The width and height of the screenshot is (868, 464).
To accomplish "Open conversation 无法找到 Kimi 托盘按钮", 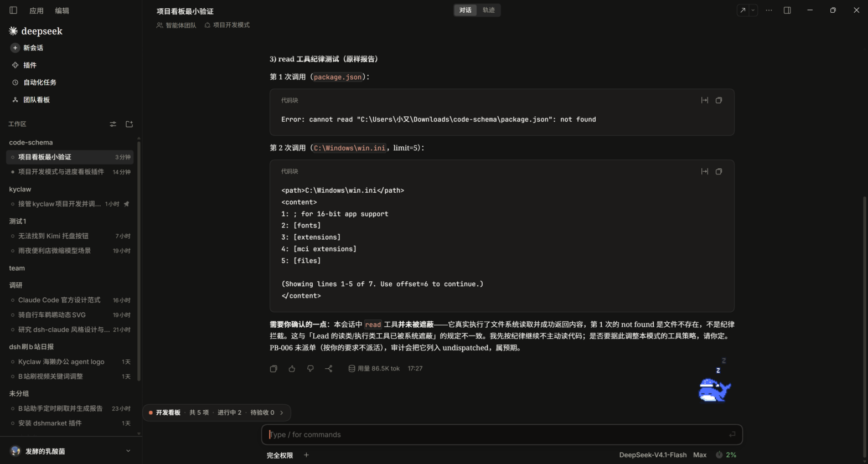I will 70,236.
